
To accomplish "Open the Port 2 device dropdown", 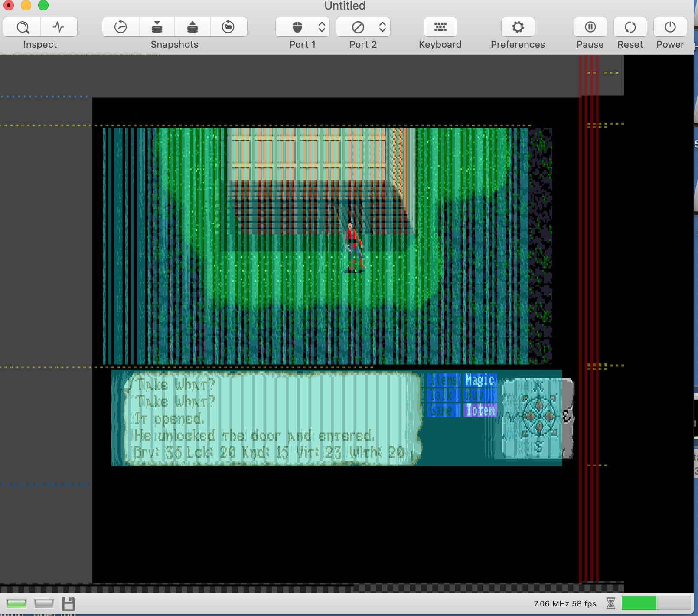I will 363,27.
